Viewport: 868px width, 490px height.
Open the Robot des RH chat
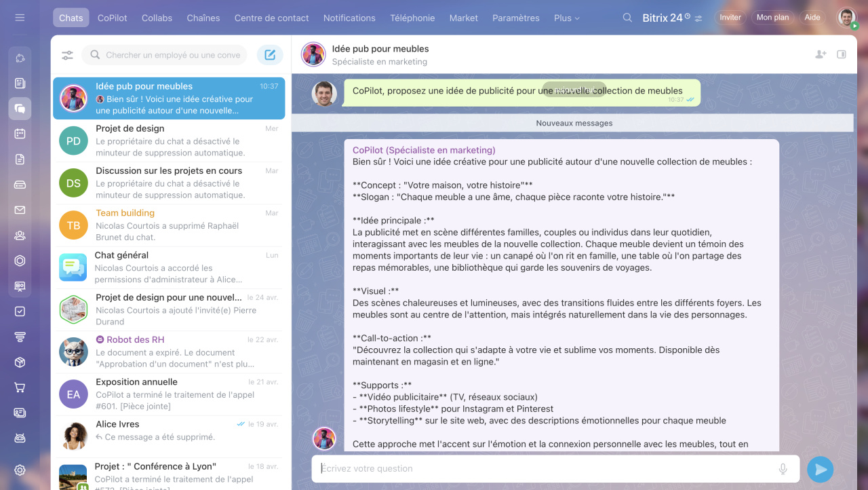click(169, 352)
